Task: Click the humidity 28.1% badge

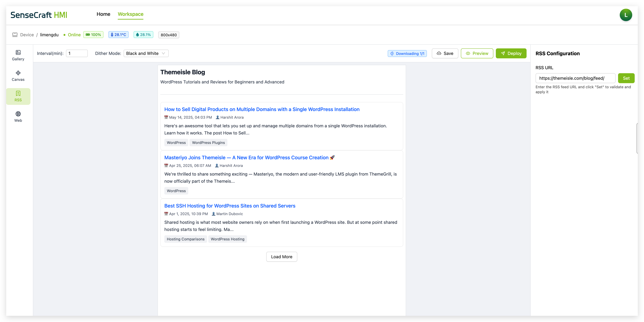Action: click(143, 35)
